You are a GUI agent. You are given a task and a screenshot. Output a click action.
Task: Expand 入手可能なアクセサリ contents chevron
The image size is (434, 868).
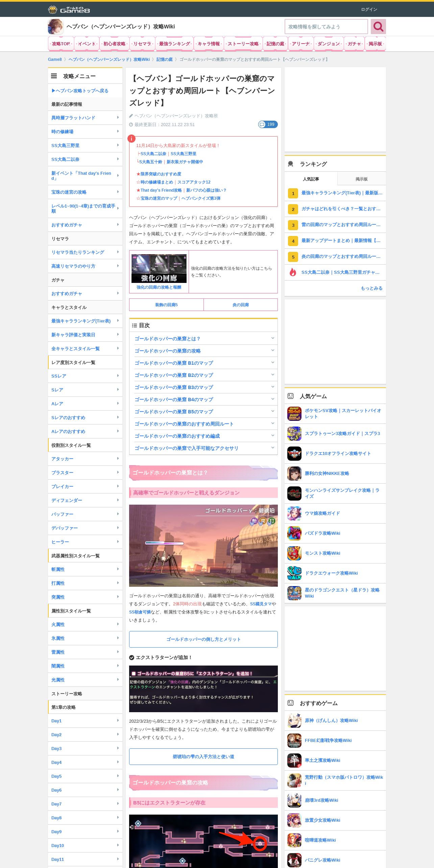point(272,448)
